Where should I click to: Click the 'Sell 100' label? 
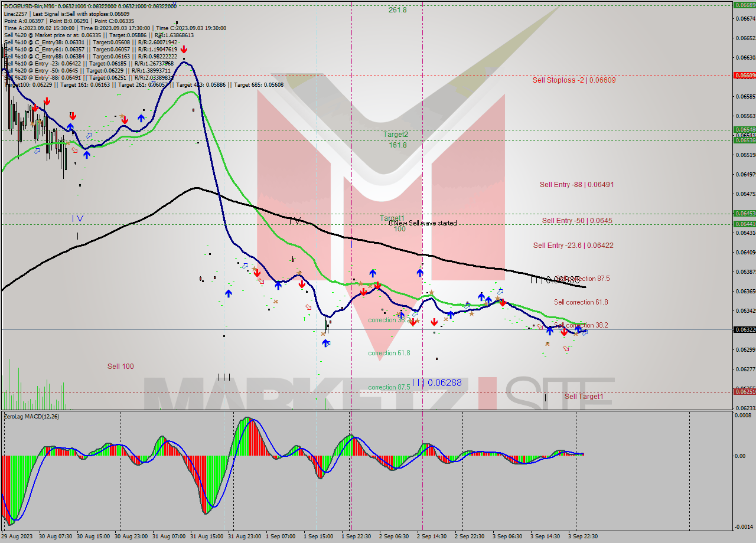(120, 367)
